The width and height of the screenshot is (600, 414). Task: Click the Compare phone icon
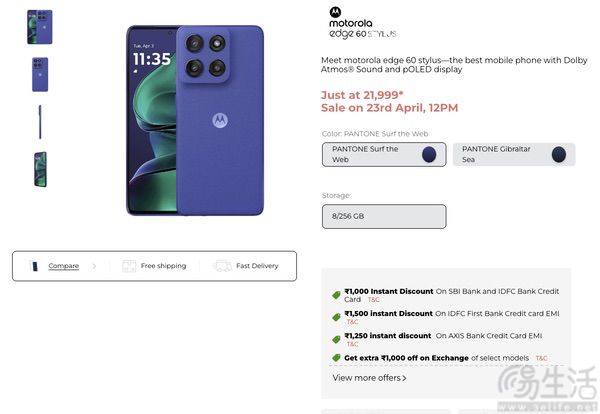[x=34, y=266]
